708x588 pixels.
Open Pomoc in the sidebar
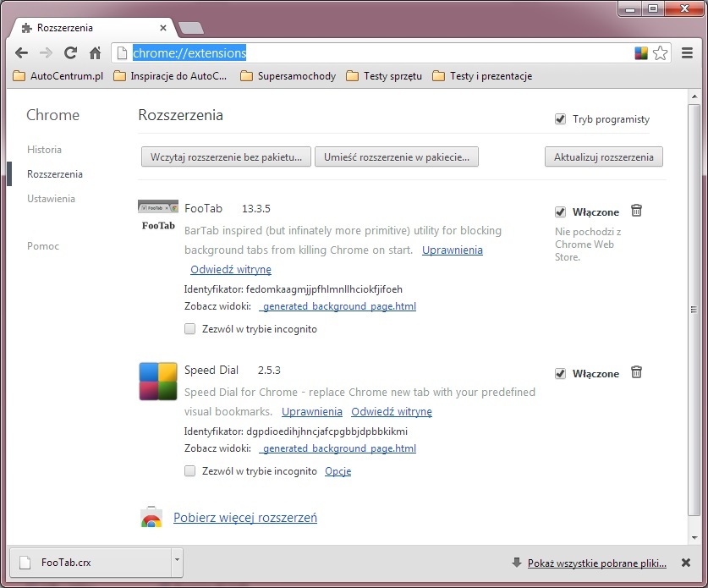(x=43, y=246)
